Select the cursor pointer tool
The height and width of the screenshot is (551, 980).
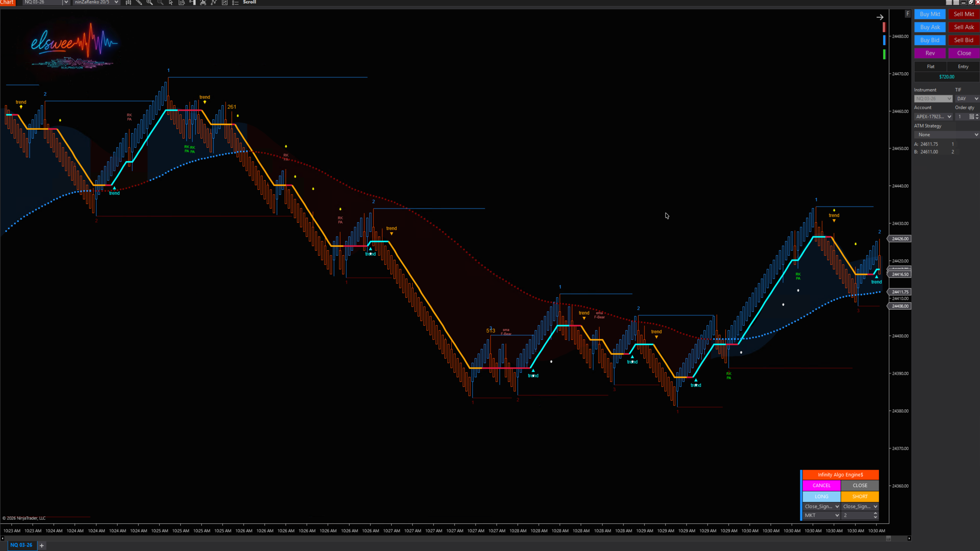point(171,2)
